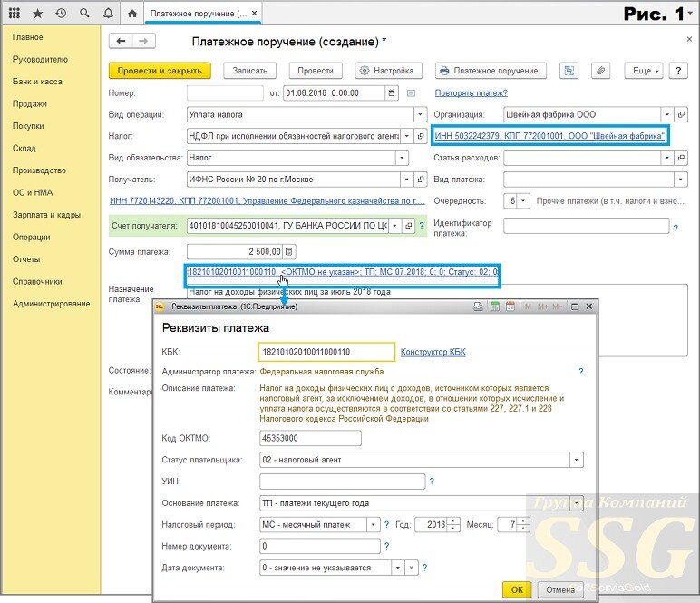Image resolution: width=700 pixels, height=603 pixels.
Task: Print via Платежное поручение button
Action: coord(491,71)
